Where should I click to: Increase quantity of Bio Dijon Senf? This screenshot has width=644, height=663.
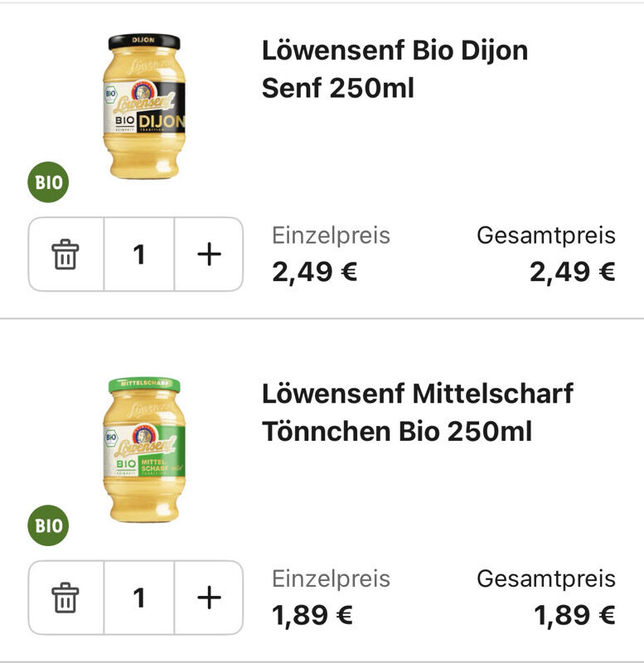tap(209, 254)
